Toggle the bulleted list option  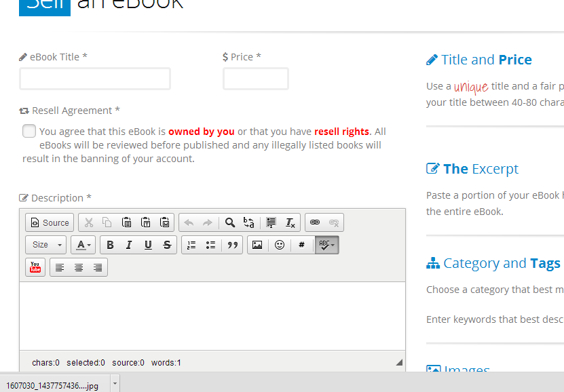click(210, 245)
